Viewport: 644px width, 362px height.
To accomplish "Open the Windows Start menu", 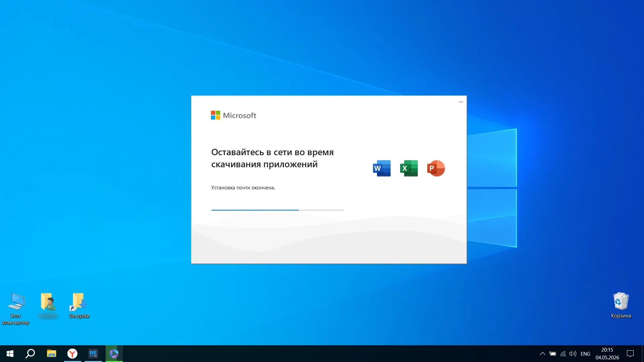I will (x=10, y=354).
